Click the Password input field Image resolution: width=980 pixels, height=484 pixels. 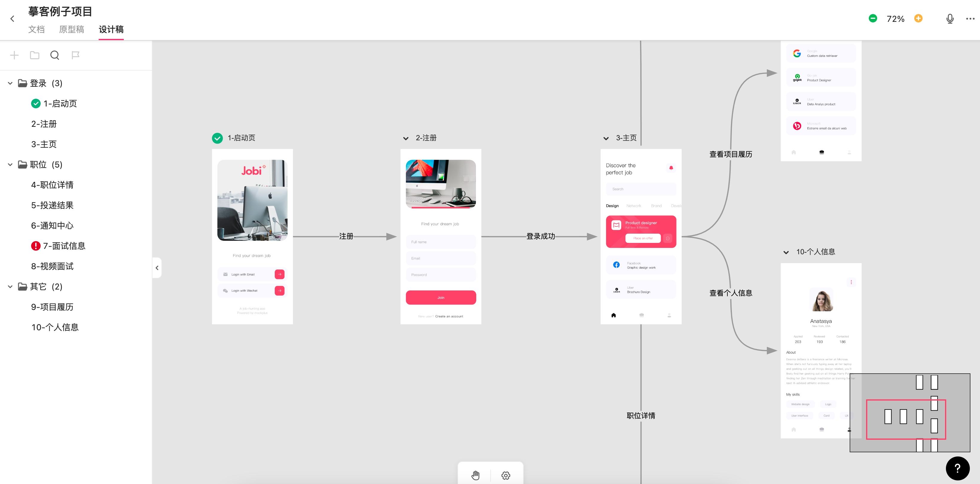441,275
